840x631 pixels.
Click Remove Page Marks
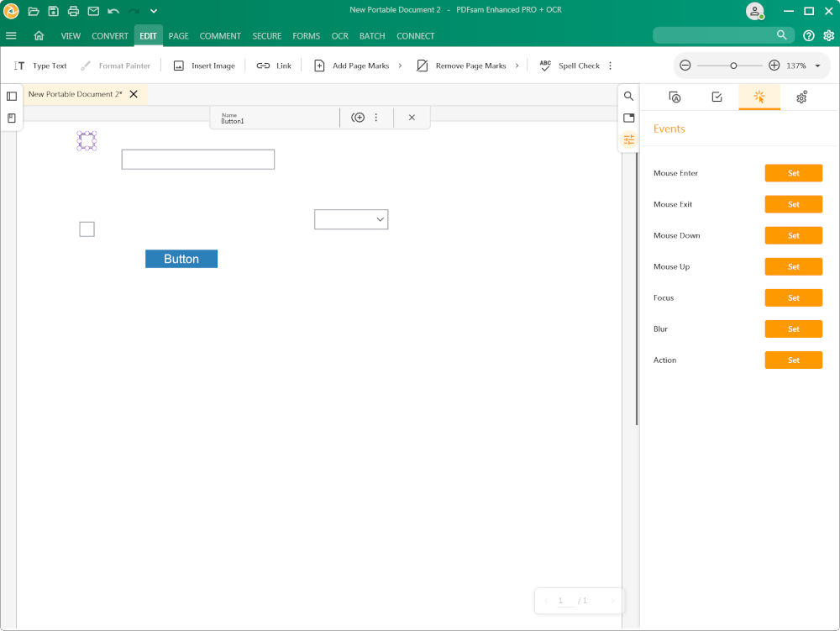(x=461, y=66)
